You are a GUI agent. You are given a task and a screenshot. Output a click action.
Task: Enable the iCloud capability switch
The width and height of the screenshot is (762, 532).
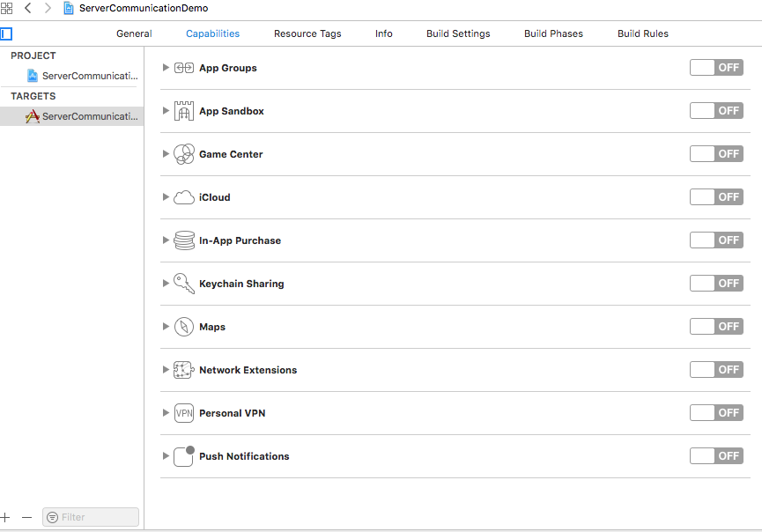point(716,197)
